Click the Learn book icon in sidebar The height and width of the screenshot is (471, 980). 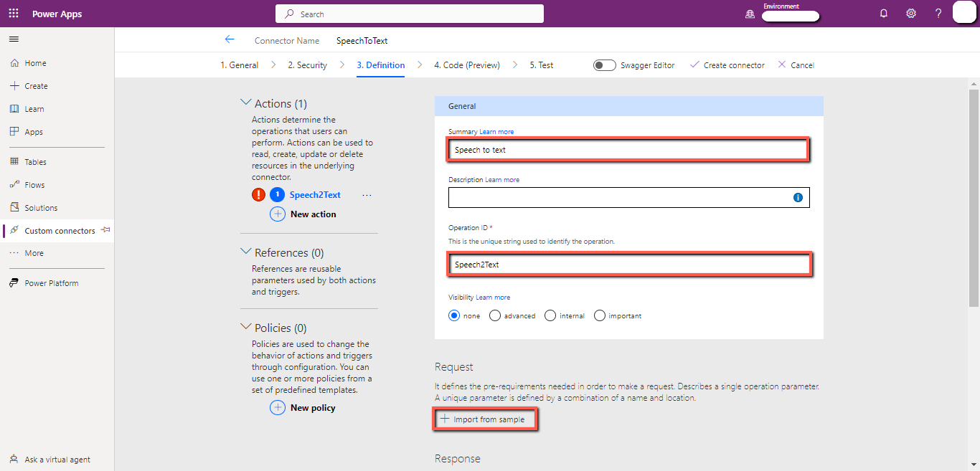pyautogui.click(x=14, y=109)
